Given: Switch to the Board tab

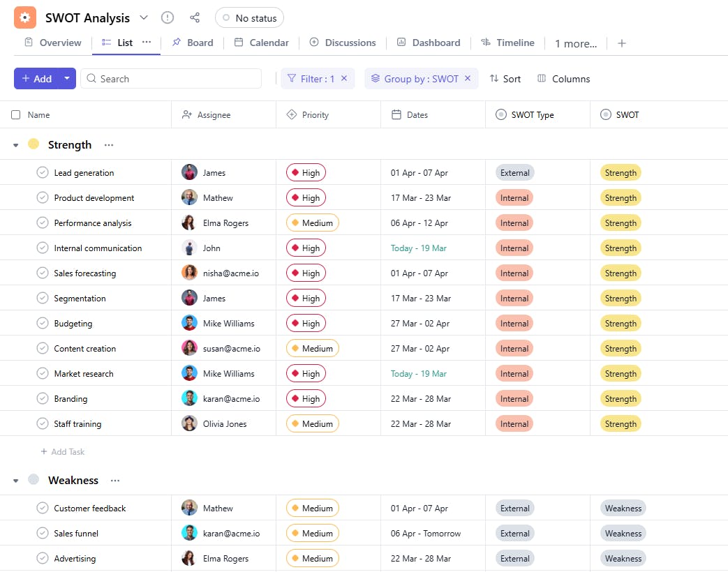Looking at the screenshot, I should (193, 43).
